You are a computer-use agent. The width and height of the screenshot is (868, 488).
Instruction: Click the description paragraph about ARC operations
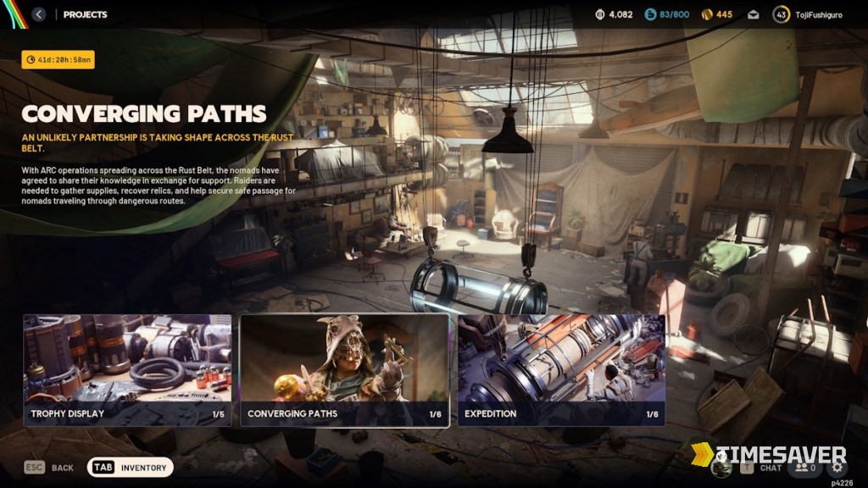(x=159, y=186)
